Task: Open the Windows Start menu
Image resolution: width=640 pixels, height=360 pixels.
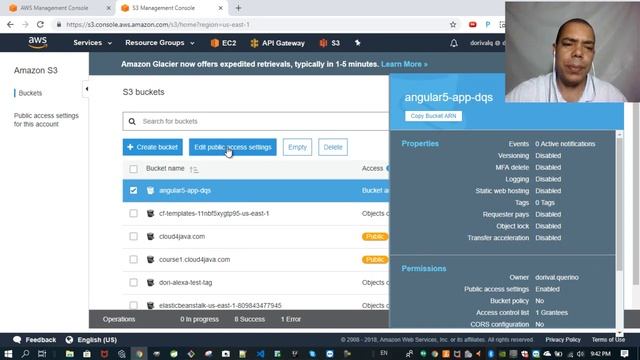Action: (8, 353)
